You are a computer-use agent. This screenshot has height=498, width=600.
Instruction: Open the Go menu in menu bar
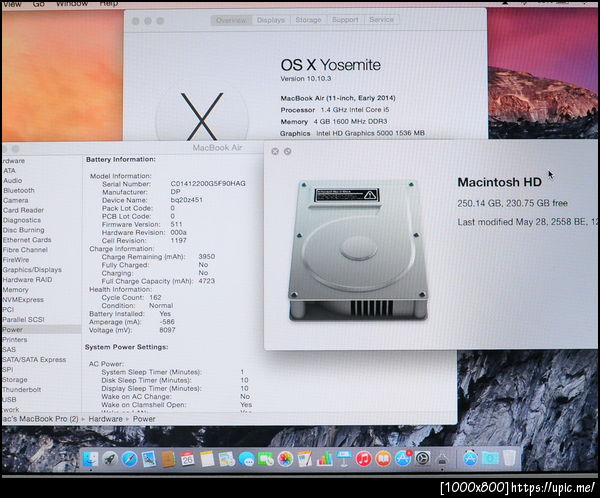[39, 3]
